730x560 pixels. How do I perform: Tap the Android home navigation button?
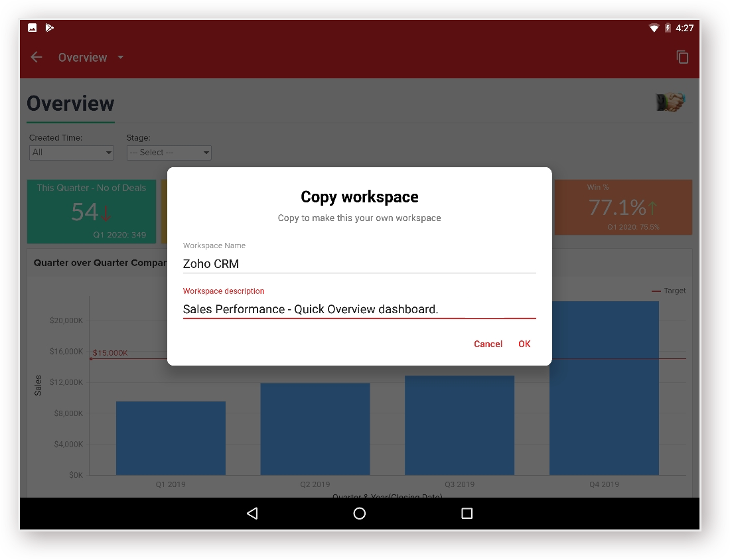360,513
